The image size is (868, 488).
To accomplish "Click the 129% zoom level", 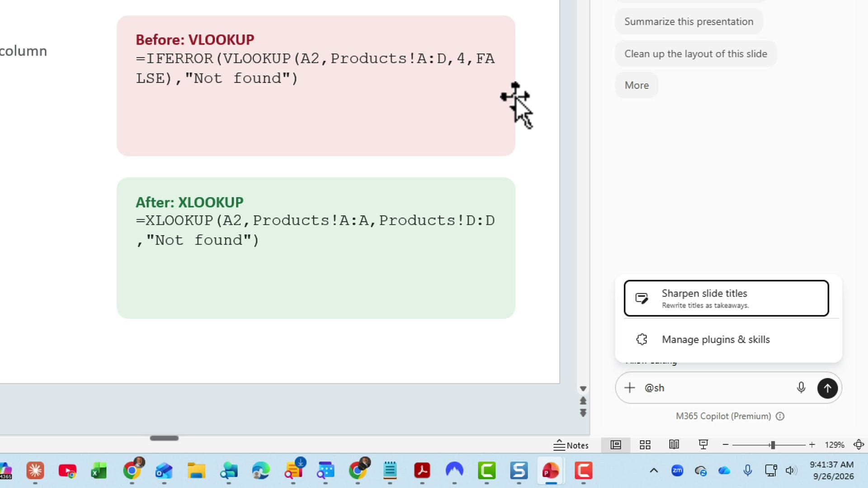I will [x=835, y=445].
